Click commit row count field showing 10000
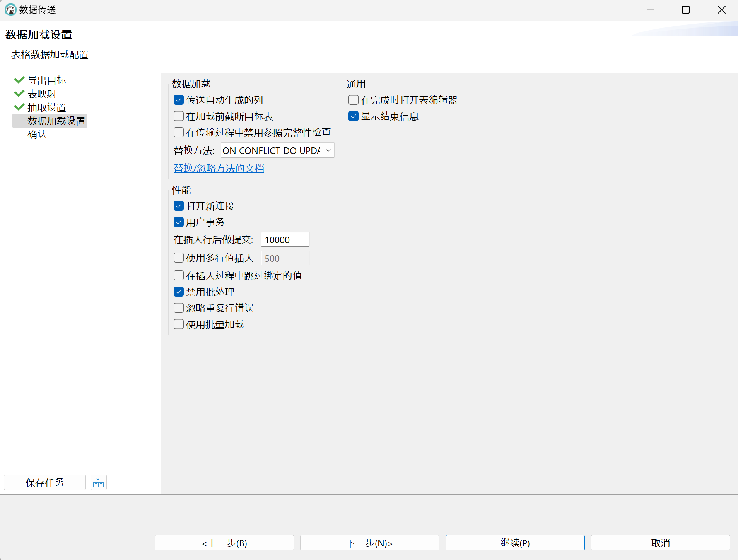This screenshot has height=560, width=738. click(x=285, y=240)
